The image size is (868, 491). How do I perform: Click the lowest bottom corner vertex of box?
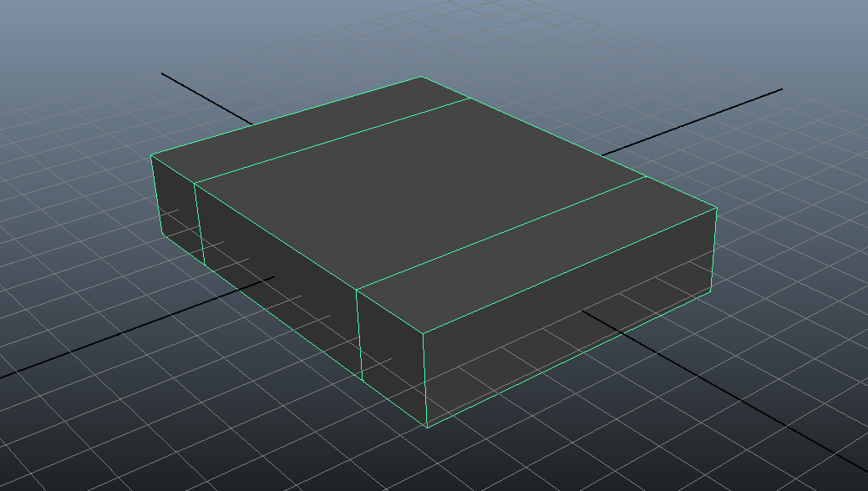pos(426,427)
